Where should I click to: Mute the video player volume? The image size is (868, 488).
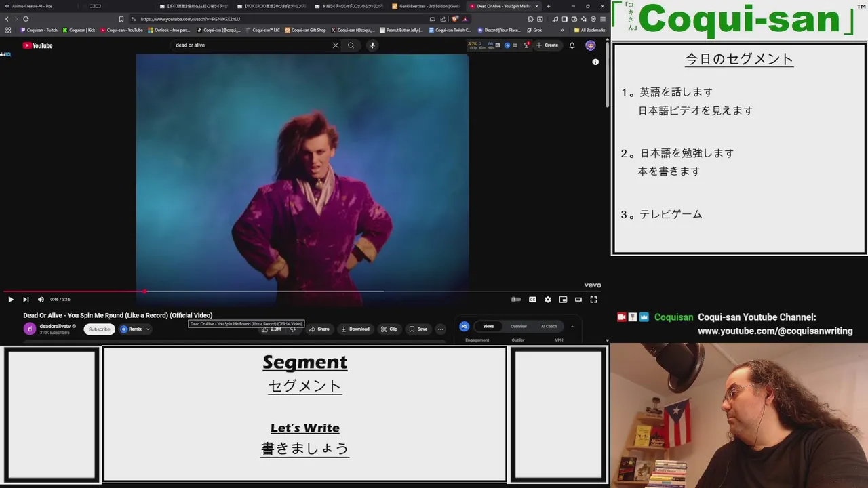41,299
